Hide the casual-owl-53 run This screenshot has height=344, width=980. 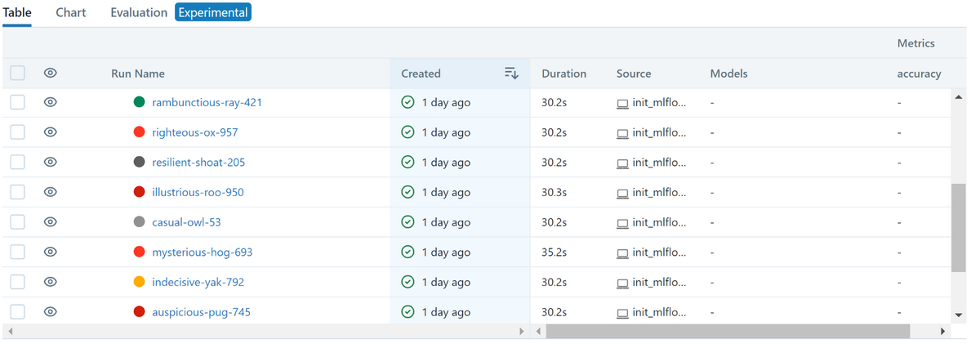(x=50, y=222)
